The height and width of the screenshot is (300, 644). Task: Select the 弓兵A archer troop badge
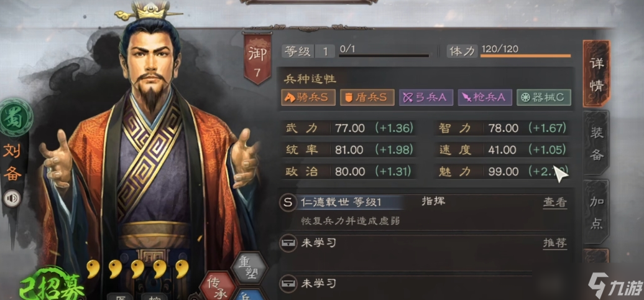coord(425,97)
